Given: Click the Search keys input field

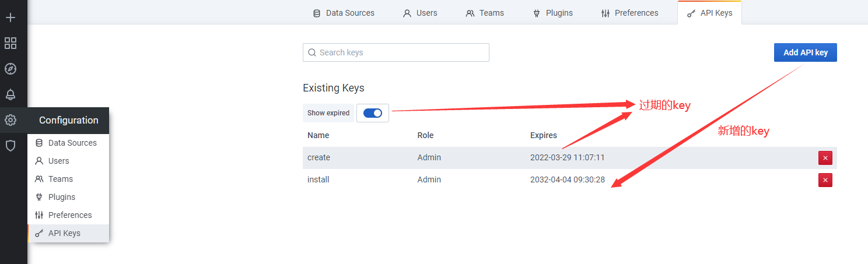Looking at the screenshot, I should (395, 52).
